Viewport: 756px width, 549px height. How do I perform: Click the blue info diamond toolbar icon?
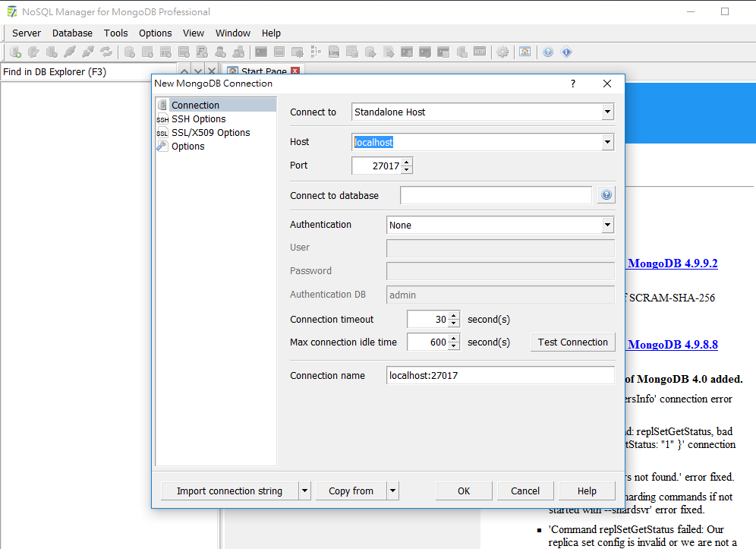pos(566,52)
